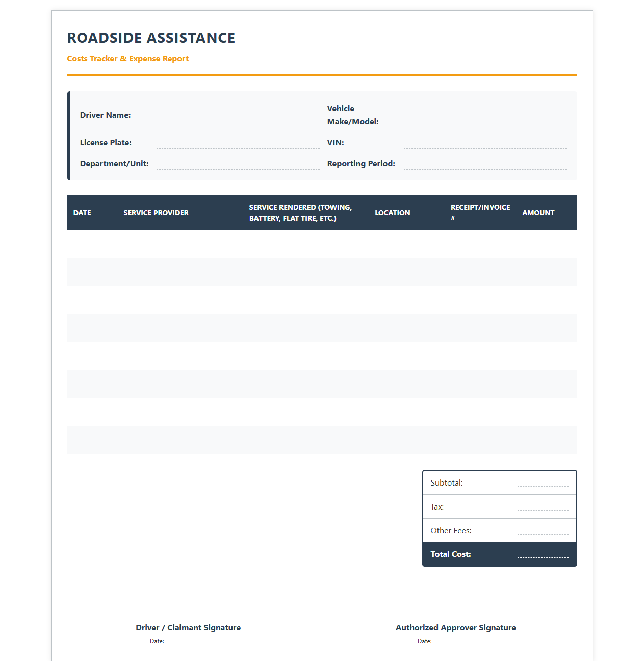Click the Reporting Period input line
Image resolution: width=644 pixels, height=661 pixels.
[x=485, y=164]
